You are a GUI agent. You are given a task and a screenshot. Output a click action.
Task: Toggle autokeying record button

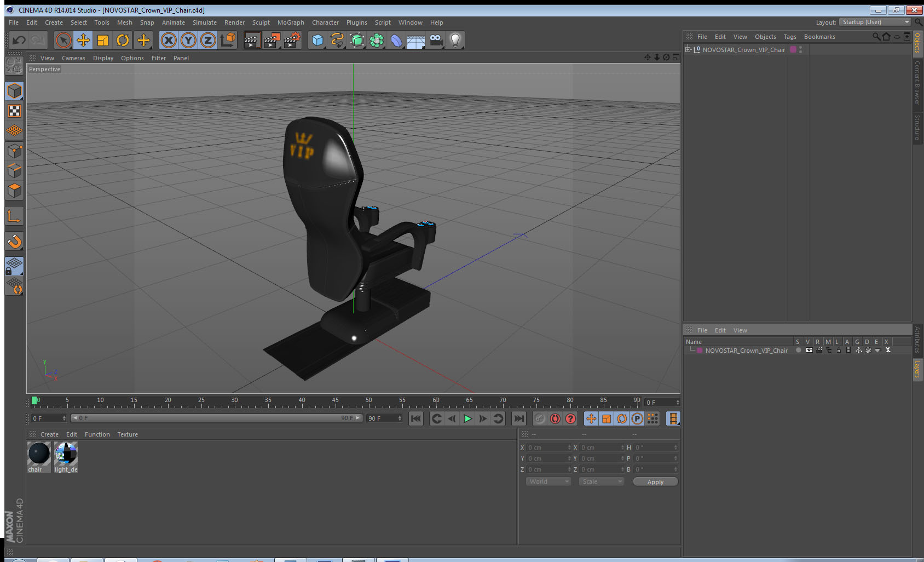pos(555,418)
